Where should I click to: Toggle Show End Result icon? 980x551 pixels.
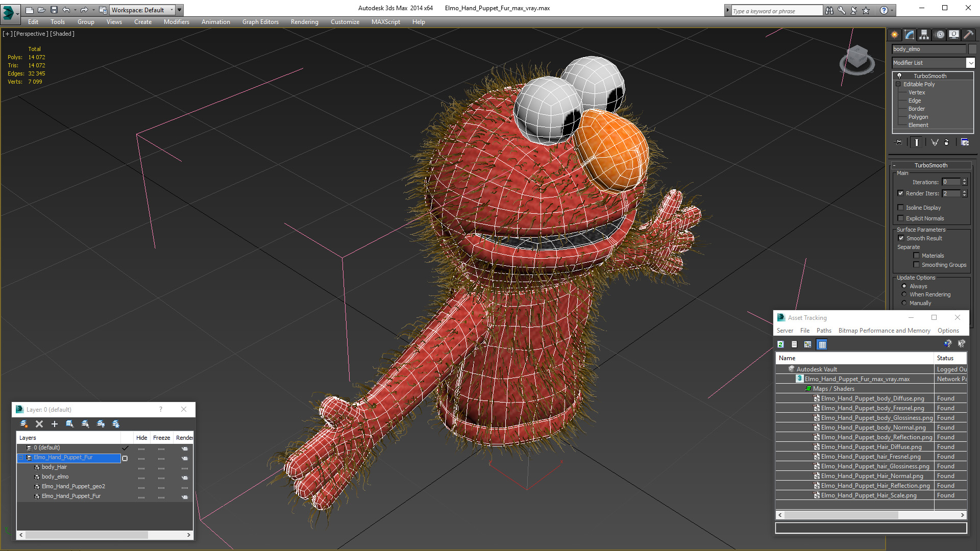[x=917, y=142]
